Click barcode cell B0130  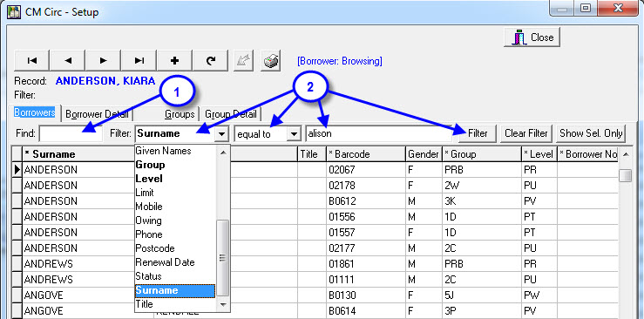click(x=366, y=295)
